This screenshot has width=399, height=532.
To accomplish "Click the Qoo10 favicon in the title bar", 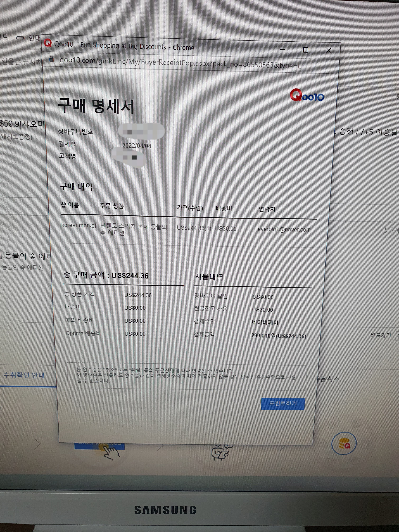I will coord(48,43).
